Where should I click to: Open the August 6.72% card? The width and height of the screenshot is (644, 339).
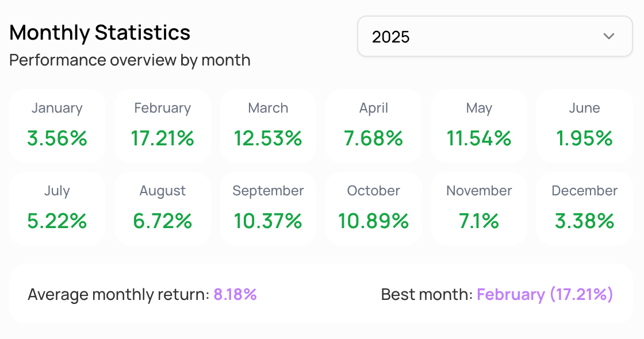[162, 208]
